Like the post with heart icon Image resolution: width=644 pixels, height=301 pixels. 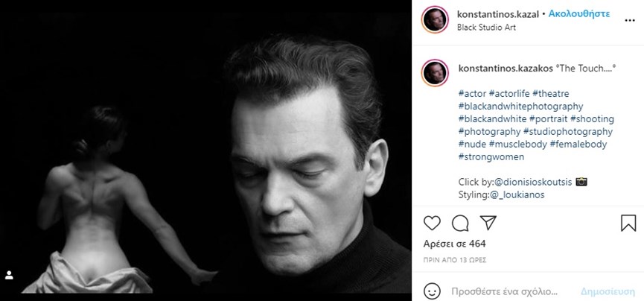pos(432,222)
